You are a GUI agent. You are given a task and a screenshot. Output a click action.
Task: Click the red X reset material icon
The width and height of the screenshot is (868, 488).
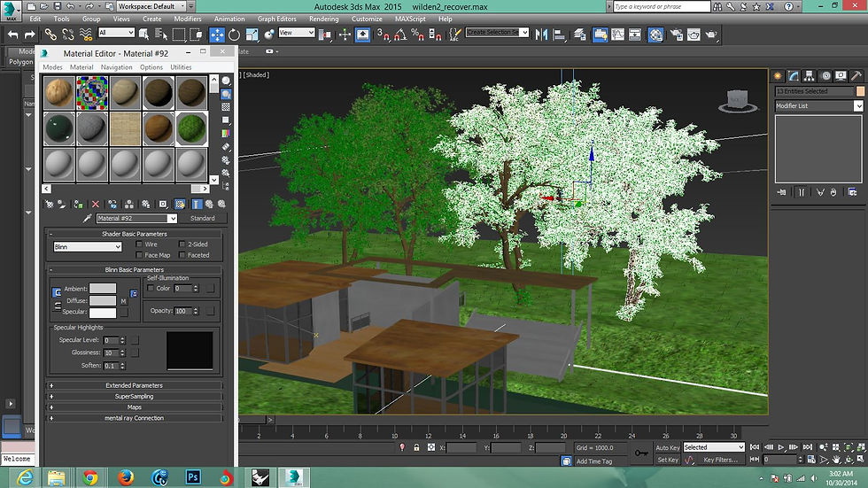pos(96,204)
